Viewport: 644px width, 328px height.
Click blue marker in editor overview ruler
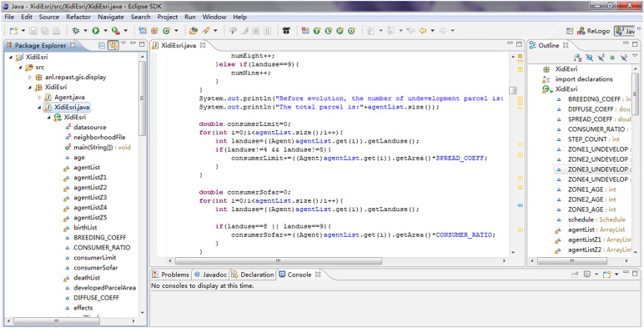tap(520, 205)
